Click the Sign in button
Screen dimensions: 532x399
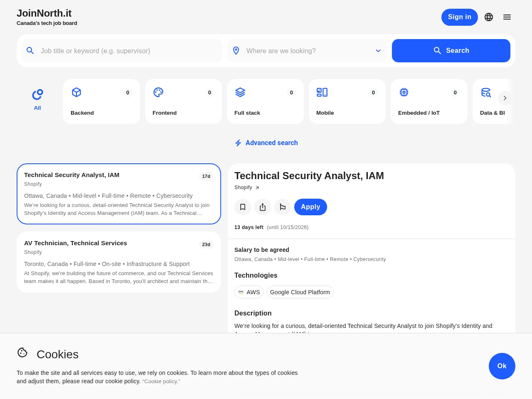tap(460, 17)
